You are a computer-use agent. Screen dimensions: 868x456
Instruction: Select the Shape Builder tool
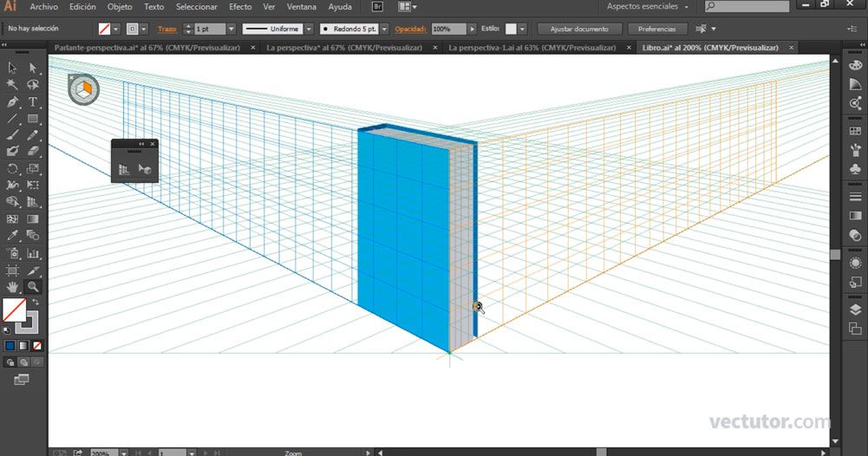coord(12,202)
